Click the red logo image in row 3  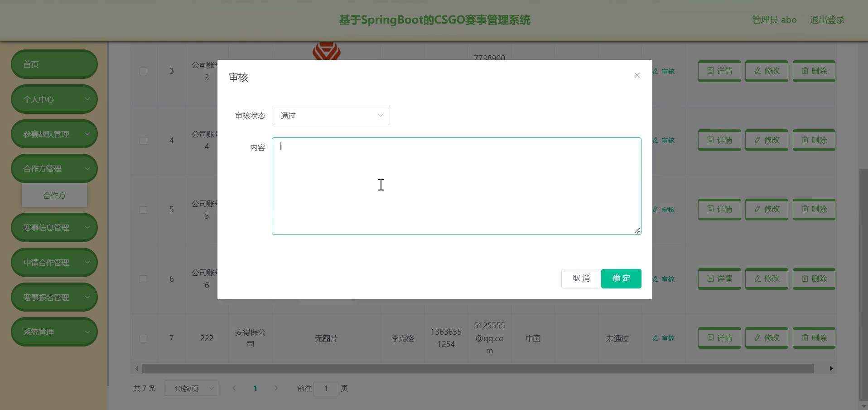point(326,51)
